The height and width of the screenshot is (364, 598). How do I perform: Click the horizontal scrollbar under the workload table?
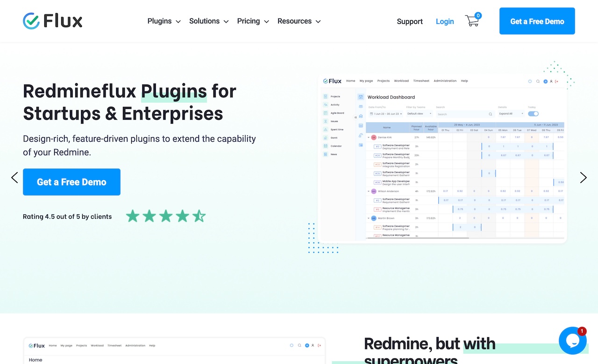click(418, 238)
